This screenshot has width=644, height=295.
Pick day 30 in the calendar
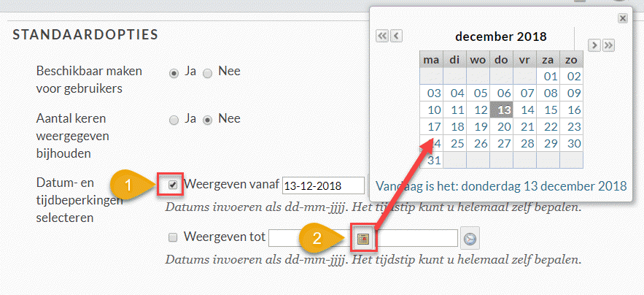(x=571, y=144)
